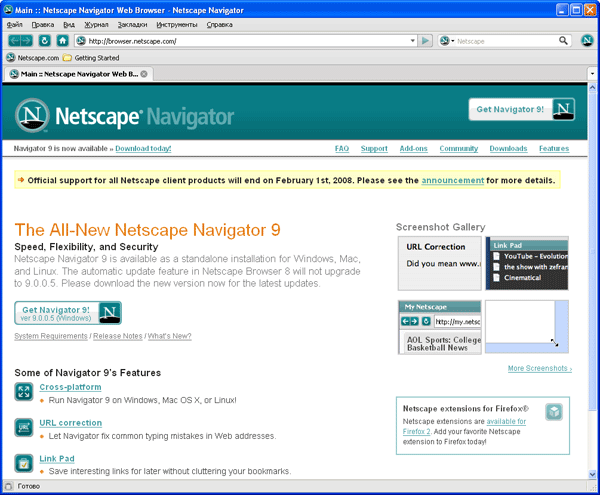
Task: Follow the Download today! link
Action: point(143,148)
